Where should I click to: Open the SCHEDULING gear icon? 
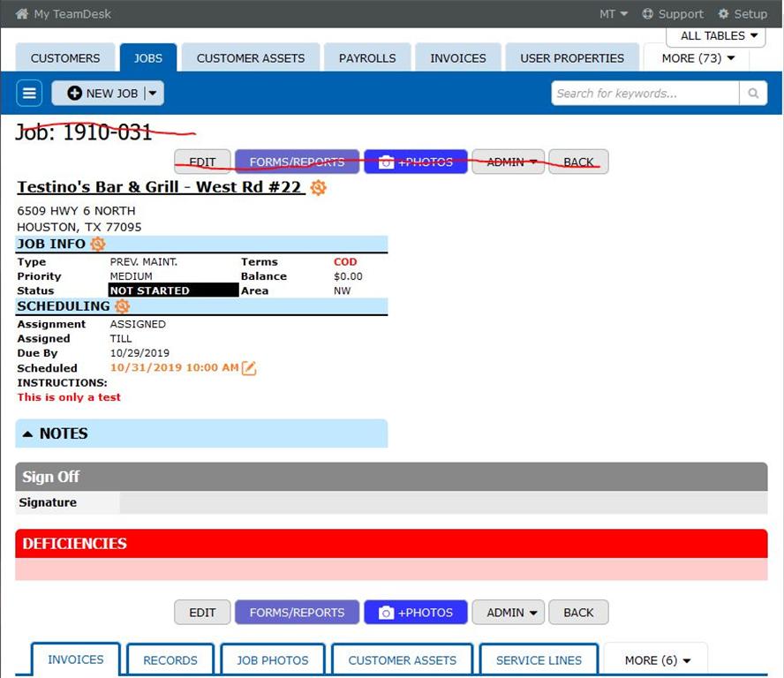pyautogui.click(x=123, y=306)
